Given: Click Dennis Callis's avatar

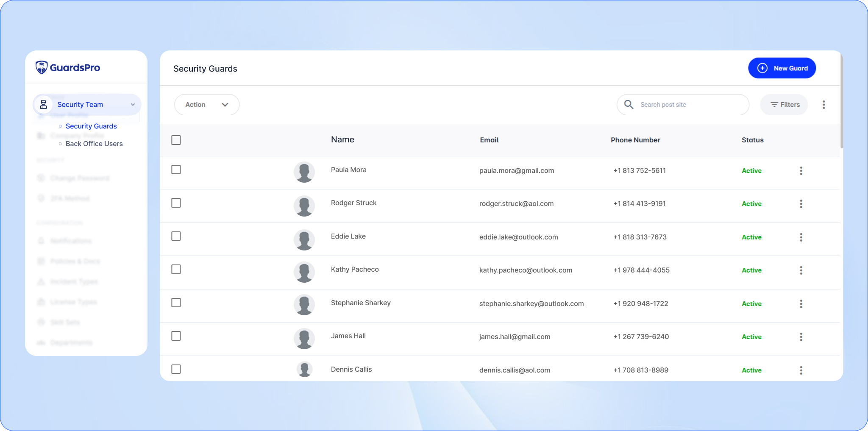Looking at the screenshot, I should [x=304, y=369].
